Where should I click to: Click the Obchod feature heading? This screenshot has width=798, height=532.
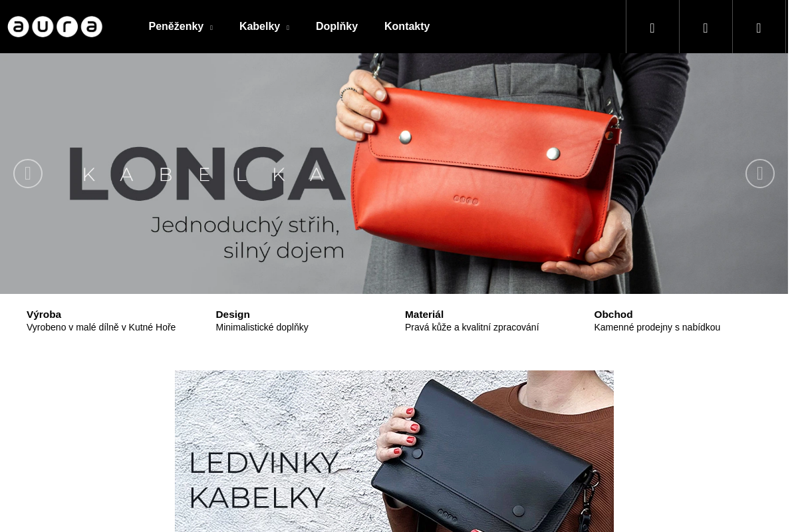(613, 315)
